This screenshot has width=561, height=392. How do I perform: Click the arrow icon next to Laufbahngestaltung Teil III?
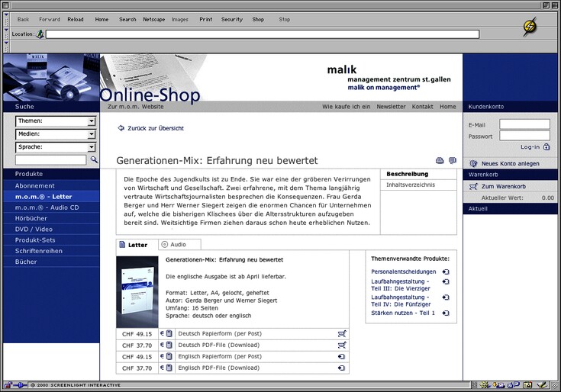[446, 281]
